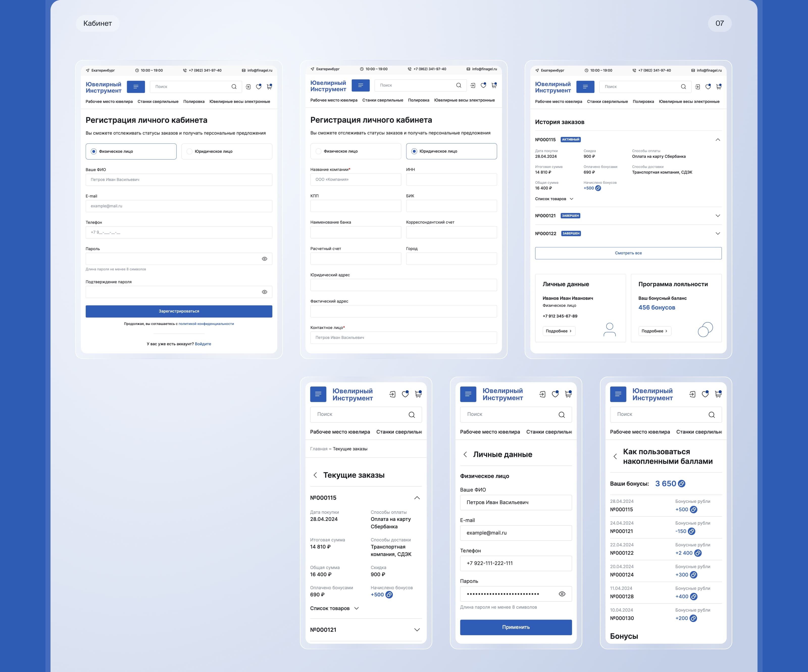Click search magnifier icon in order history screen
This screenshot has height=672, width=808.
coord(683,87)
